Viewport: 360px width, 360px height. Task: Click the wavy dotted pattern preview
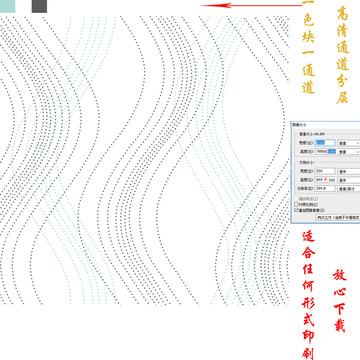click(144, 160)
